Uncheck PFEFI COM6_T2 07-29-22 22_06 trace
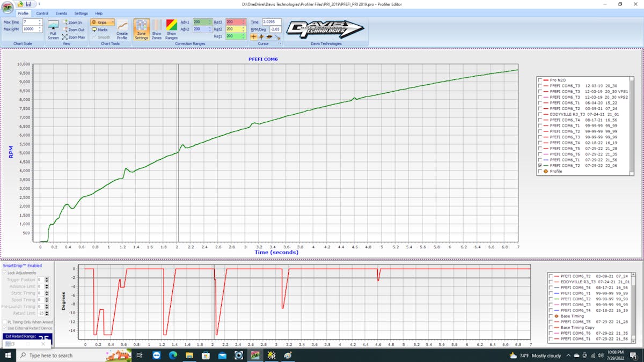644x362 pixels. [x=540, y=166]
